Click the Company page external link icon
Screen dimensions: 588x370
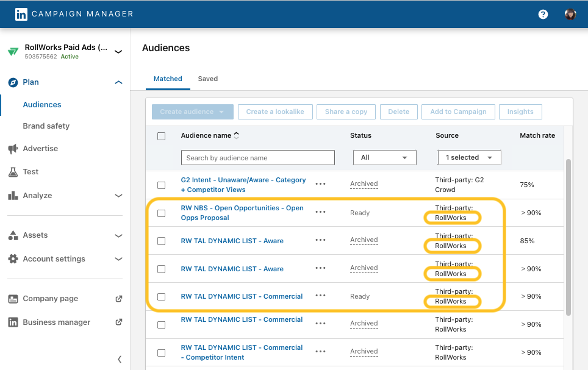119,299
